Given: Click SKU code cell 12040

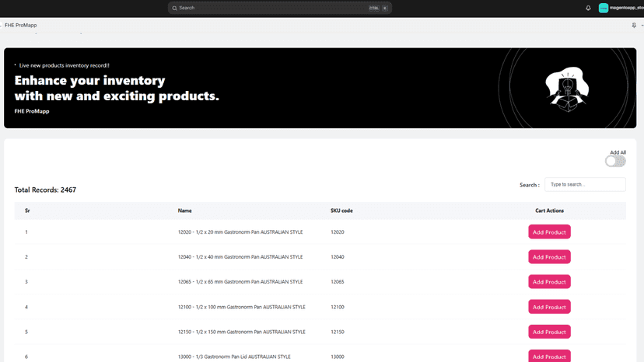Looking at the screenshot, I should pyautogui.click(x=338, y=257).
